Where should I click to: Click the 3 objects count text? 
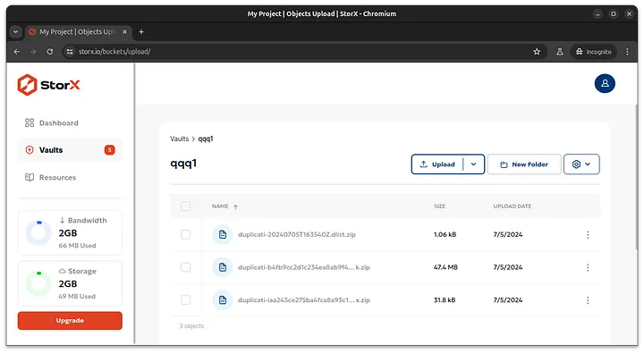(x=191, y=326)
